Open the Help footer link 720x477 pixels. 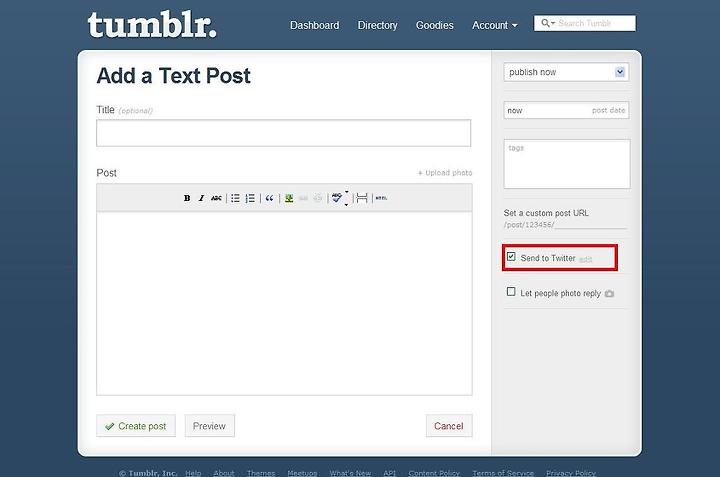[x=193, y=472]
